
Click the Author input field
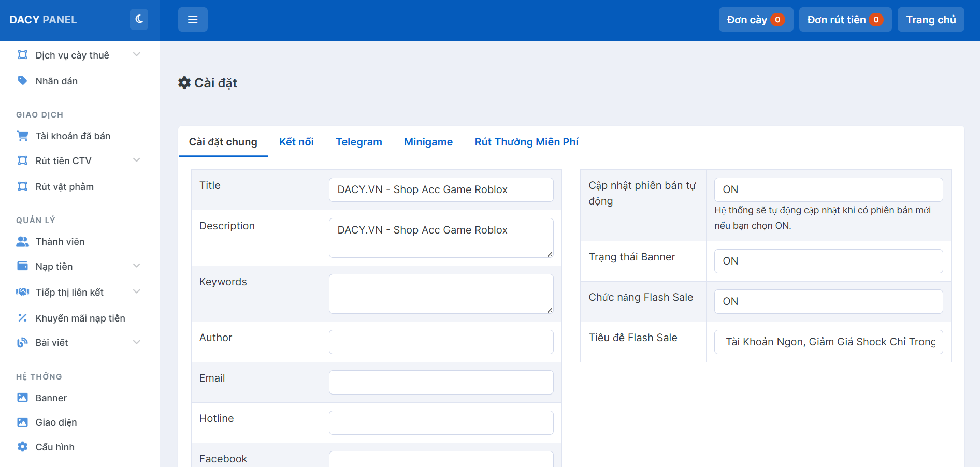pyautogui.click(x=441, y=342)
